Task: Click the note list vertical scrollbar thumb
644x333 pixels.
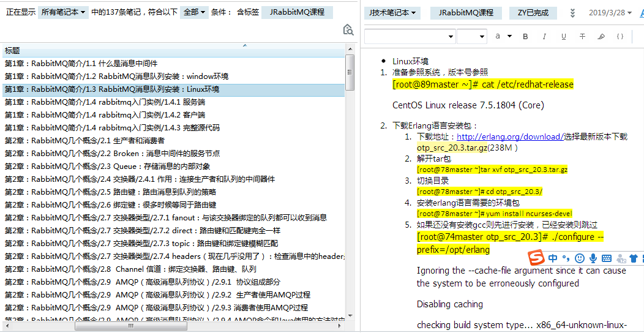Action: point(350,72)
